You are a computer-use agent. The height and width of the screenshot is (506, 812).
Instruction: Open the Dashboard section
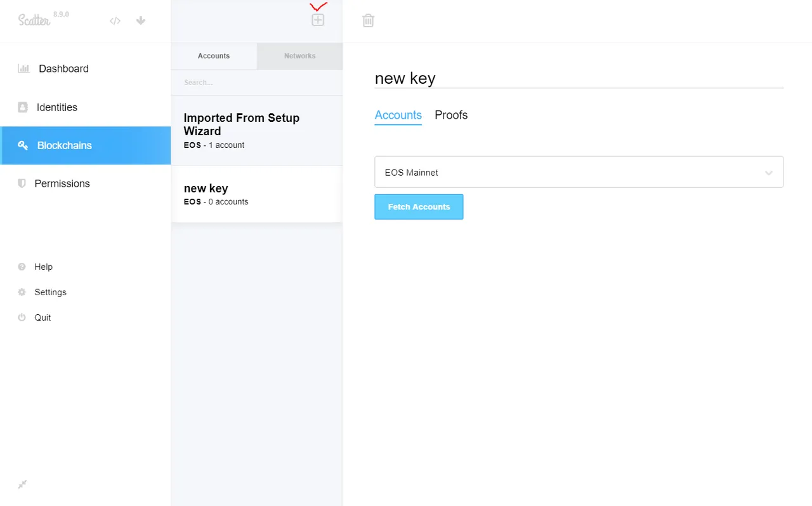85,69
